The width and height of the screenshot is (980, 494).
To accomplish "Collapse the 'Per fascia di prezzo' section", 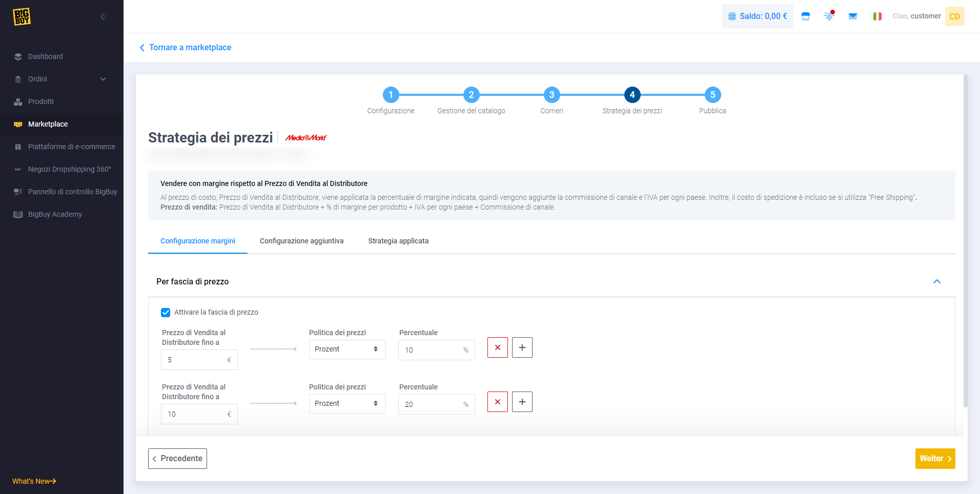I will pyautogui.click(x=936, y=281).
